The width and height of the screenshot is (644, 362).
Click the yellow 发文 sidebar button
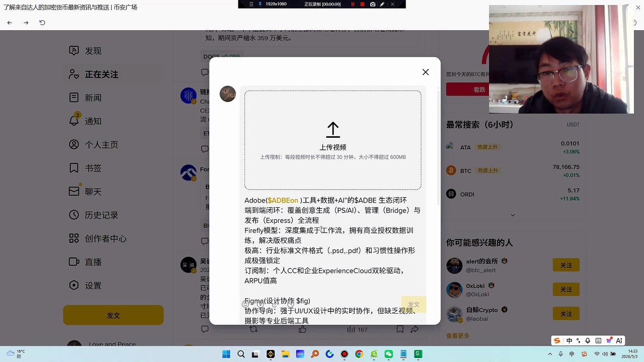[x=113, y=315]
